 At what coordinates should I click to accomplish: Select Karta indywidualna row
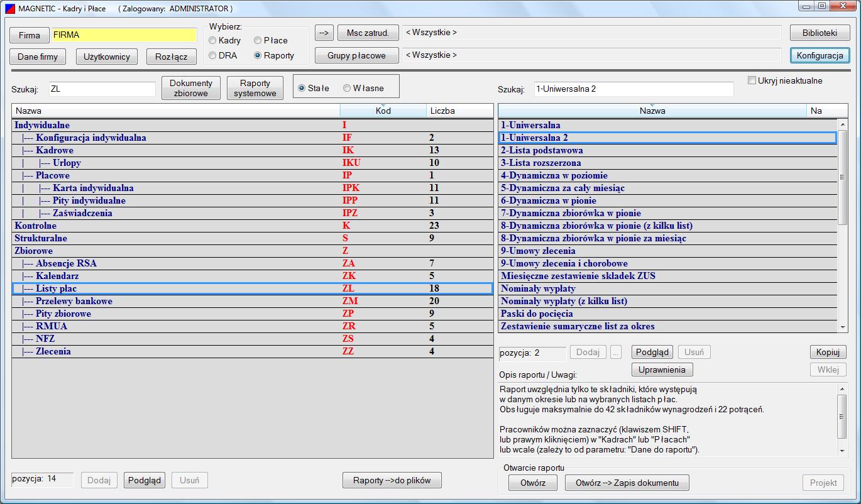tap(252, 188)
